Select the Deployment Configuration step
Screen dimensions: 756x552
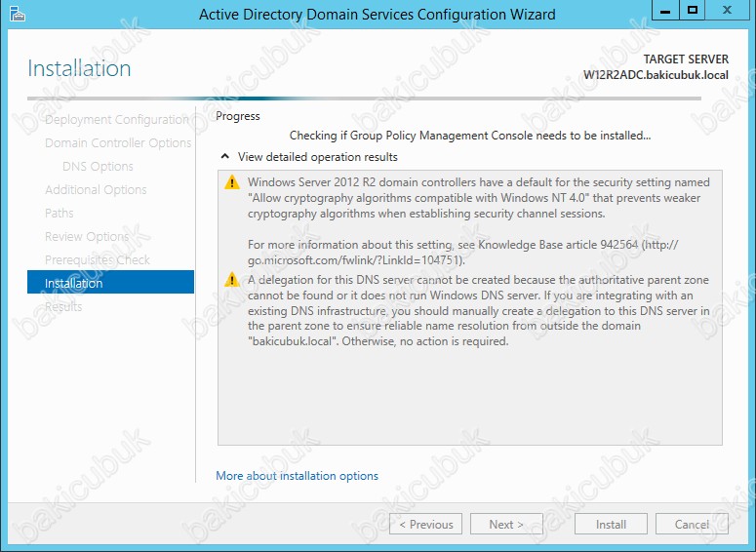[117, 120]
